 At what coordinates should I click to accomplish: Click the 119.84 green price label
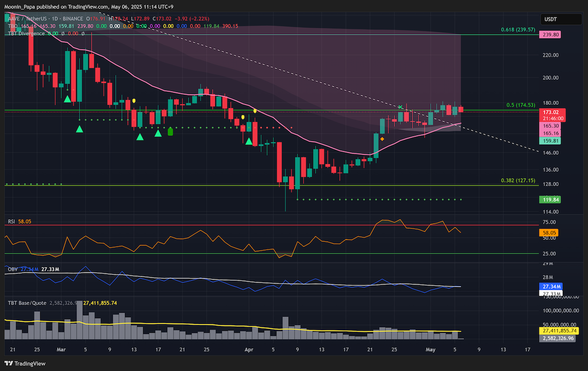(549, 200)
